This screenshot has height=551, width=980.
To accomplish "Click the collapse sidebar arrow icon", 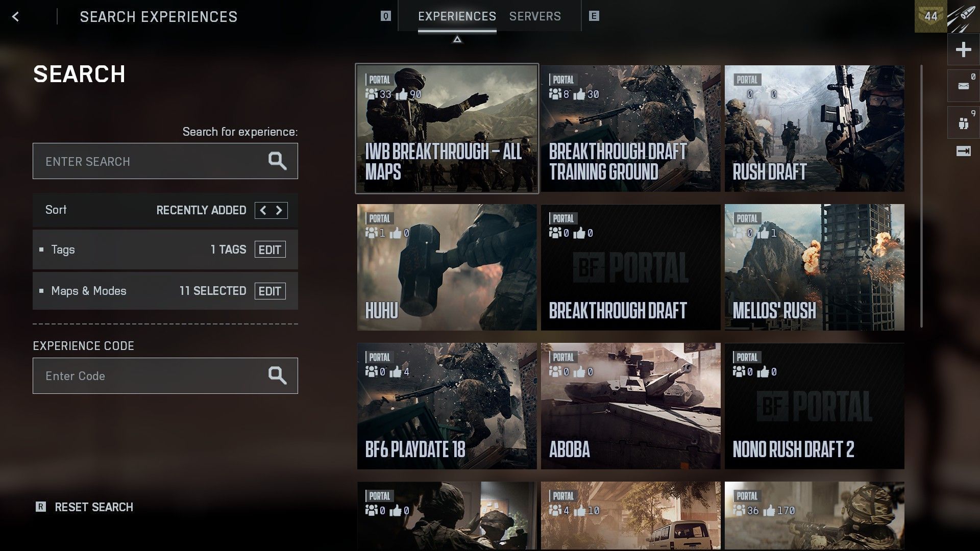I will point(963,151).
